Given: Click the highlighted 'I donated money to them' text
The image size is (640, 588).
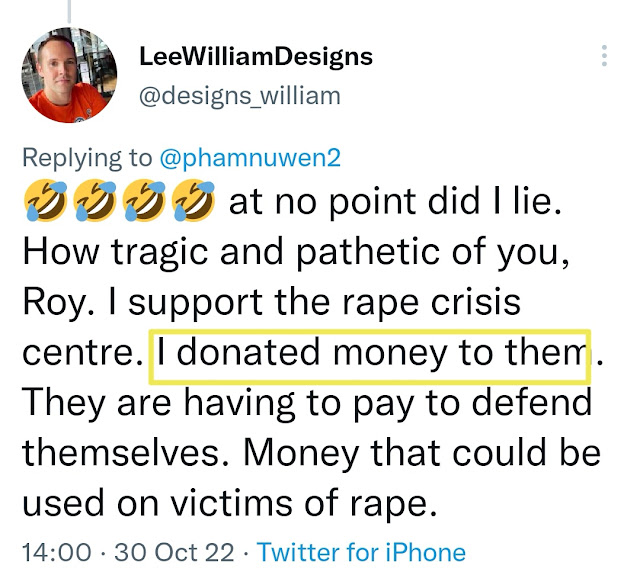Looking at the screenshot, I should (x=368, y=353).
